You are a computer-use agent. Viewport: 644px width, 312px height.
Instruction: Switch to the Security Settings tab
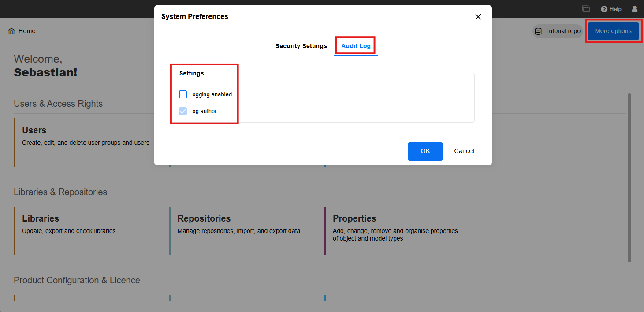(301, 46)
